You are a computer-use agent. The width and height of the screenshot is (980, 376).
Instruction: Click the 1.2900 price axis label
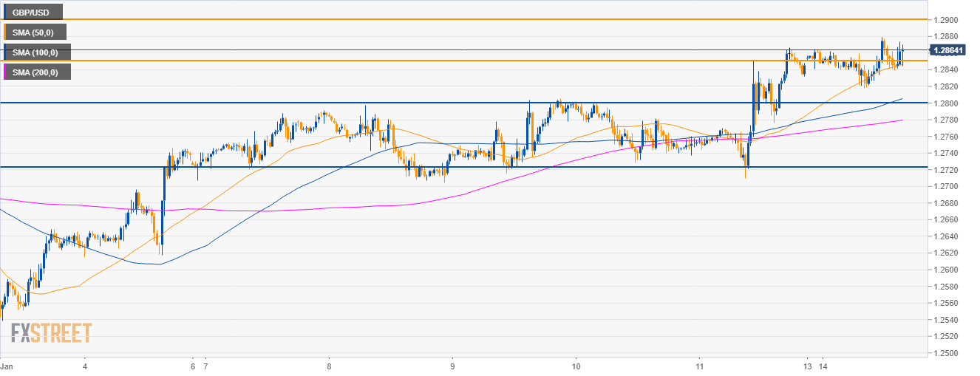pyautogui.click(x=945, y=19)
